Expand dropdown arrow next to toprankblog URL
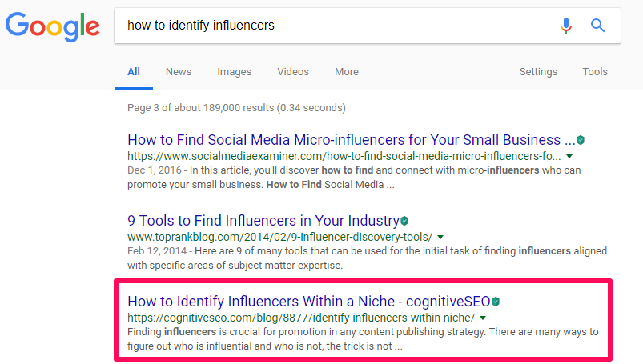The image size is (643, 364). (x=440, y=237)
